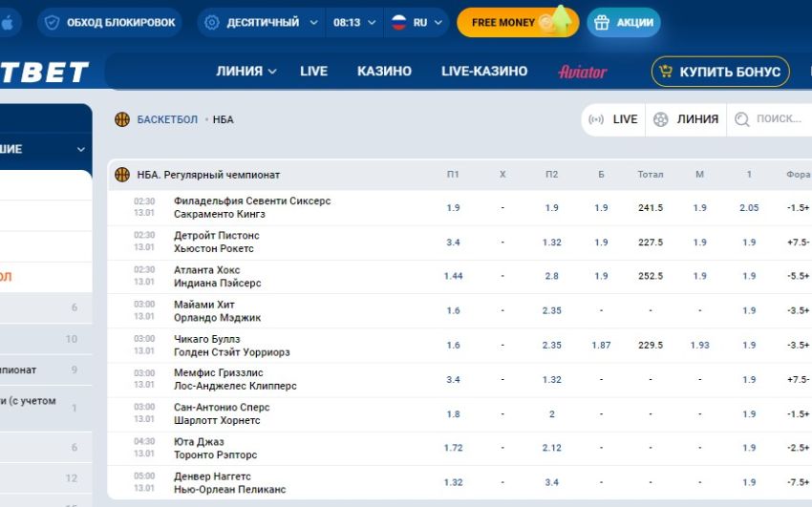Image resolution: width=812 pixels, height=507 pixels.
Task: Open the Юта Джаз – Торонто Рэпторс match
Action: point(216,448)
